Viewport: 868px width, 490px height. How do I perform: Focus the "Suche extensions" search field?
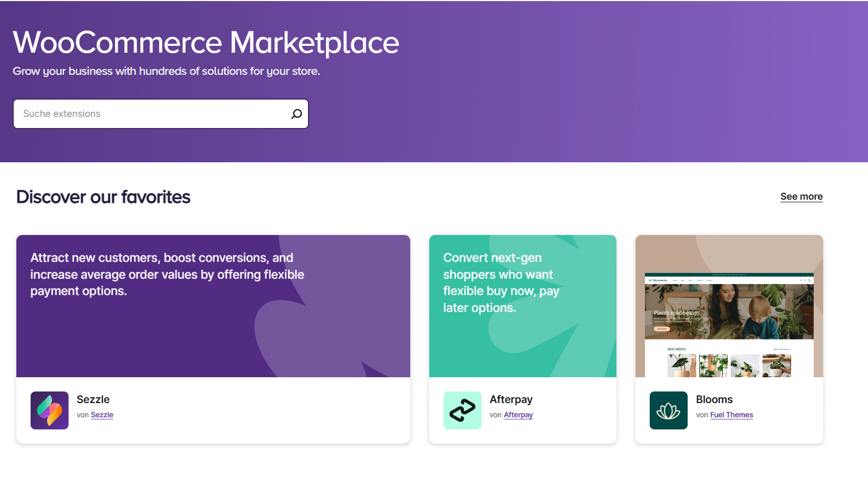pyautogui.click(x=153, y=114)
